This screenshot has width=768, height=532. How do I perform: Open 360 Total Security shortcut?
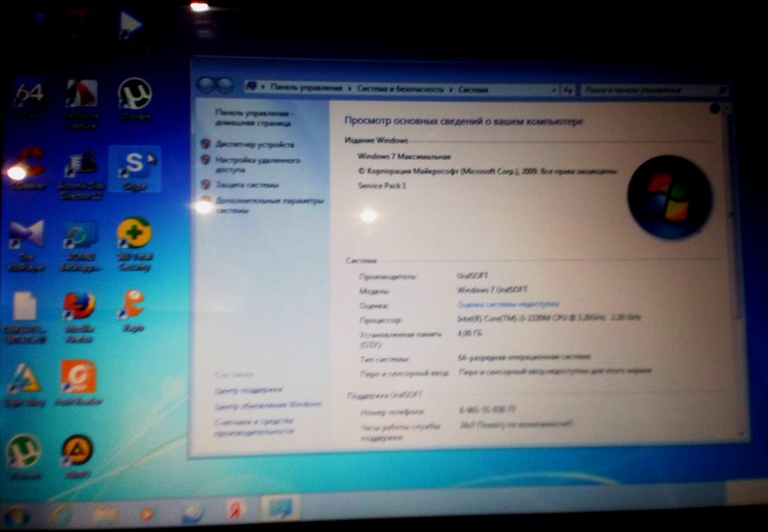tap(134, 243)
